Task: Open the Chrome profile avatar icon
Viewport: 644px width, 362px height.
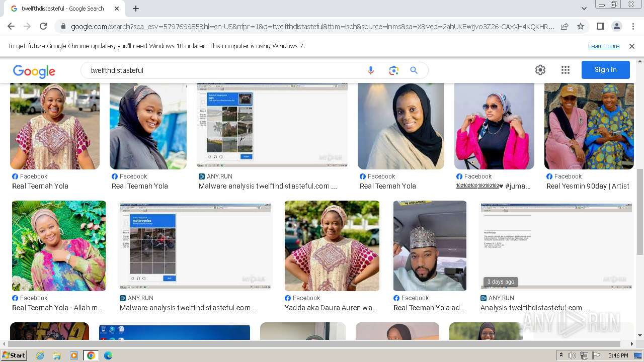Action: click(616, 26)
